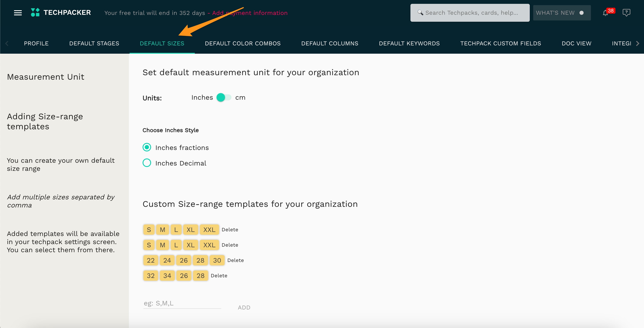Click the search magnifier icon
Viewport: 644px width, 328px height.
(x=420, y=13)
